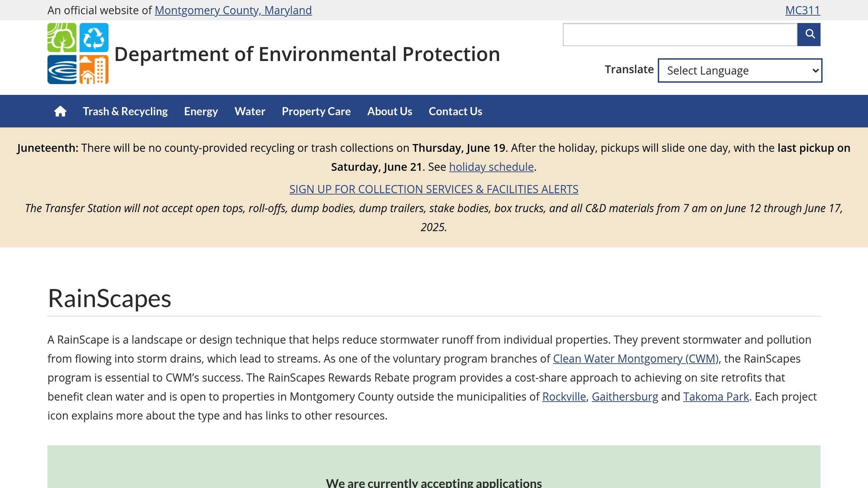Open the Trash & Recycling menu
Screen dimensions: 868x488
(125, 111)
